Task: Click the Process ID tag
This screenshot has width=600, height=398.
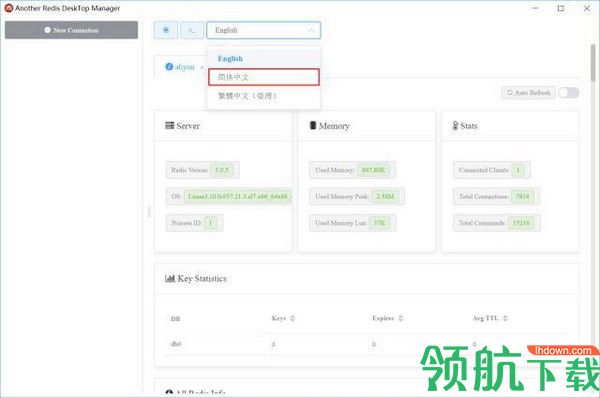Action: [194, 223]
